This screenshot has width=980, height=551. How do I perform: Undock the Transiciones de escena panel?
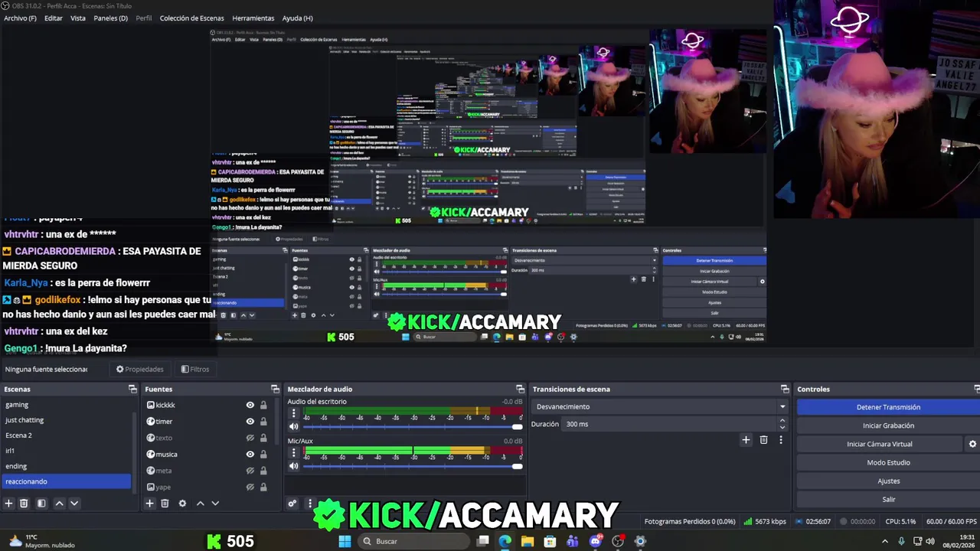tap(784, 389)
